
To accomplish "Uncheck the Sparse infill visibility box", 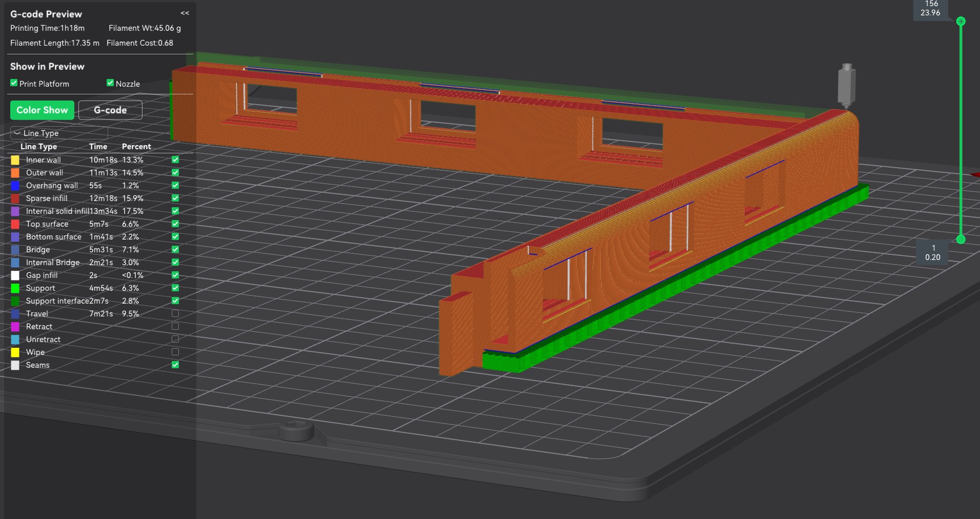I will click(175, 198).
